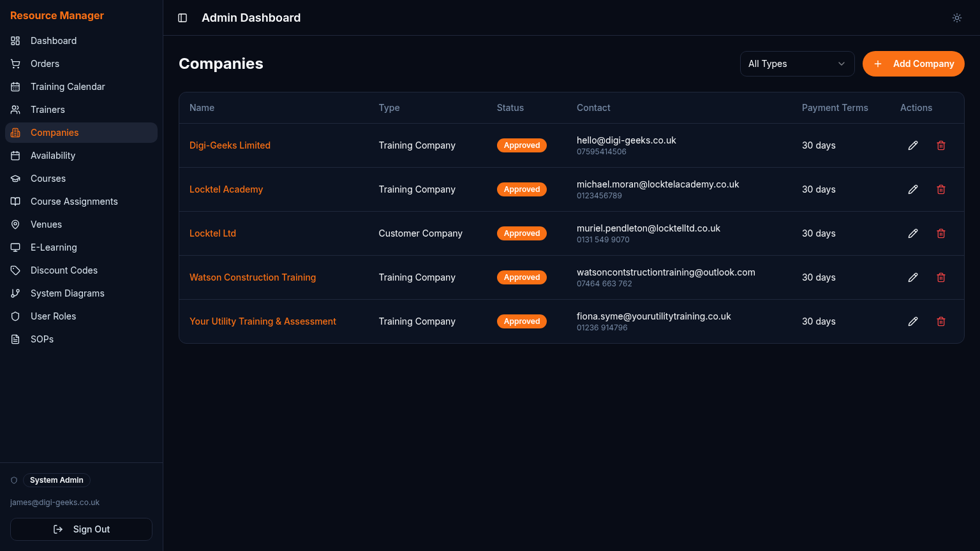The width and height of the screenshot is (980, 551).
Task: Click the Type column header
Action: tap(389, 108)
